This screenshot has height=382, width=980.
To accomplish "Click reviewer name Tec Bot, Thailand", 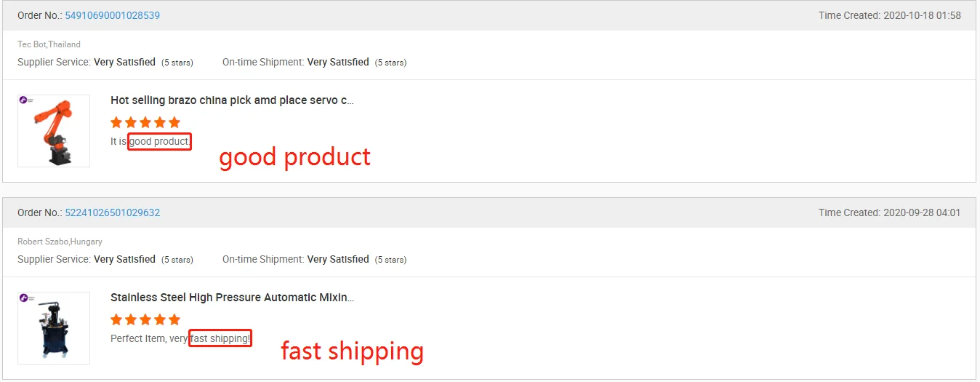I will [x=49, y=44].
